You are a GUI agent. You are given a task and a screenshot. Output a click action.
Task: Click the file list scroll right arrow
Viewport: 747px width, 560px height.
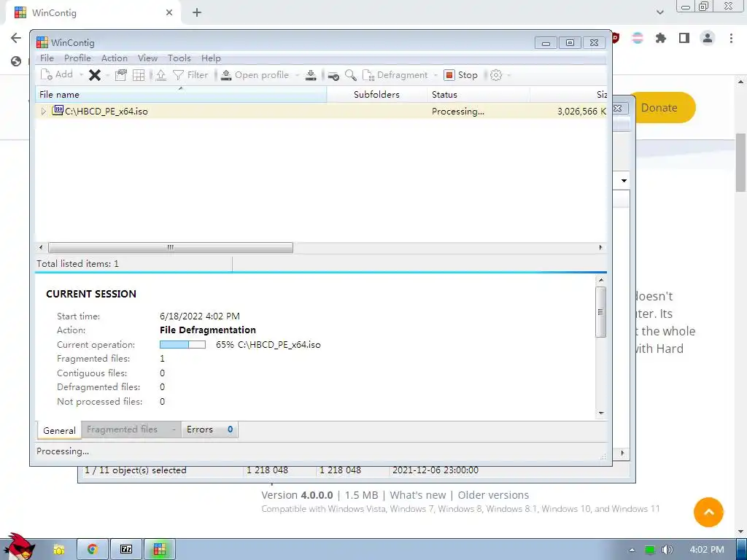(600, 248)
